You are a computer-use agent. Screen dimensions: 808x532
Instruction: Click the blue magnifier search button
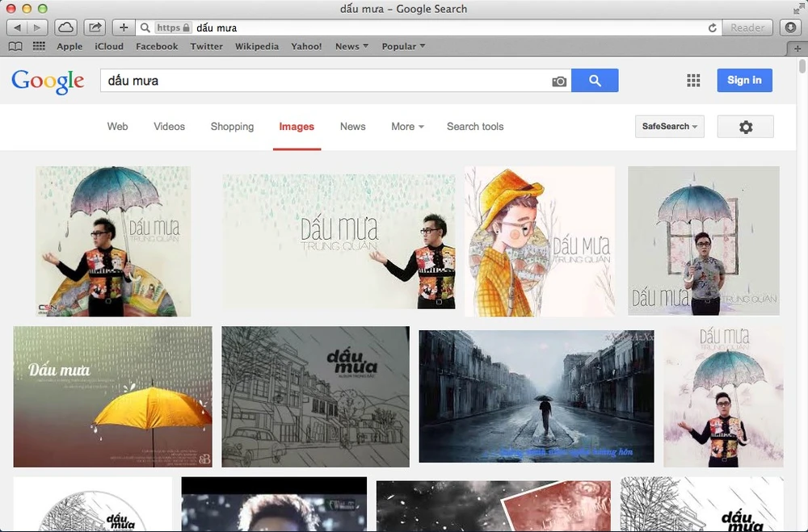595,81
